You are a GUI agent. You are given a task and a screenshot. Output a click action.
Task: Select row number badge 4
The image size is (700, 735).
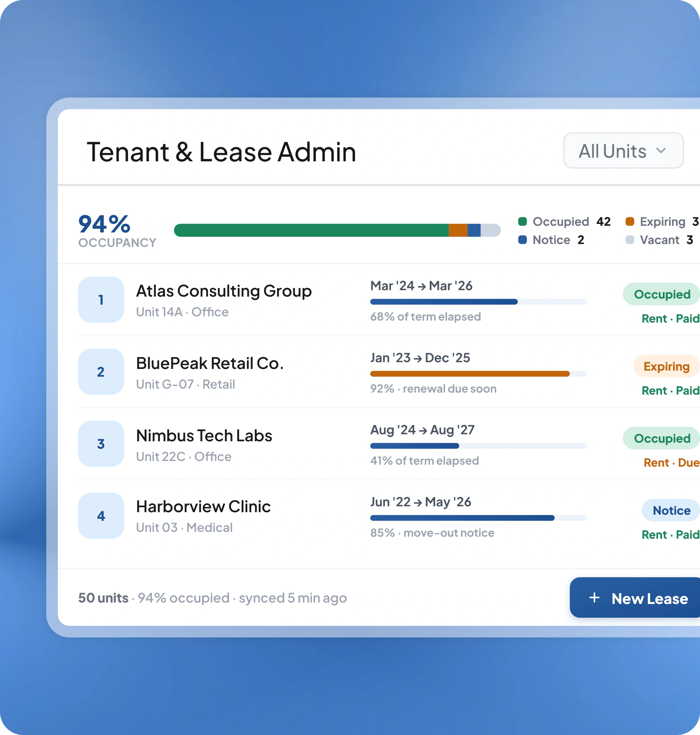point(101,516)
